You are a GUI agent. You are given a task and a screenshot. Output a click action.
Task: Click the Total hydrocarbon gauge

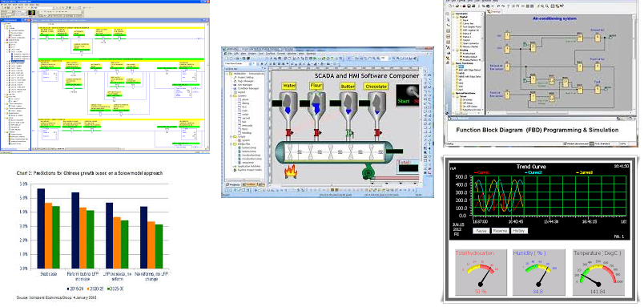point(480,272)
